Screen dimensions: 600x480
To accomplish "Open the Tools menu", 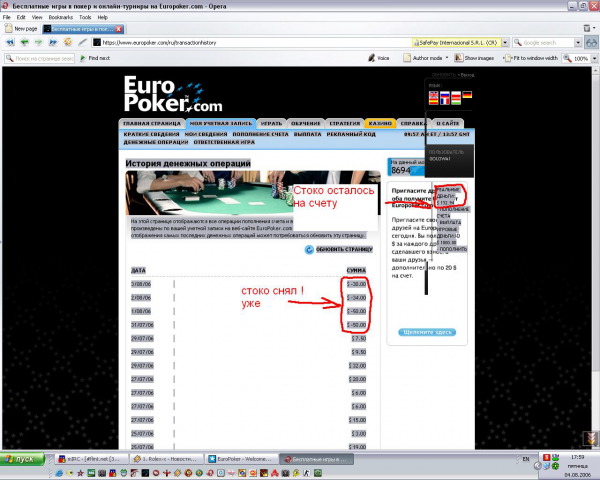I will click(85, 17).
